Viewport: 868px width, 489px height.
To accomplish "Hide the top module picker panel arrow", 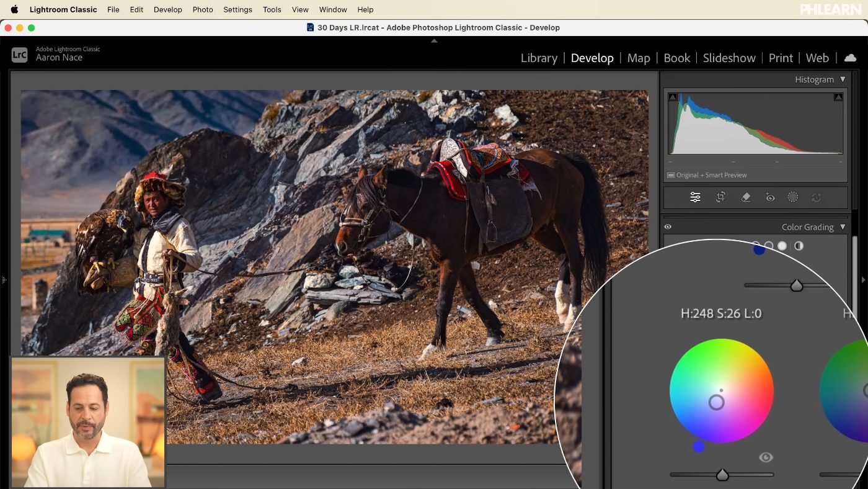I will [434, 41].
